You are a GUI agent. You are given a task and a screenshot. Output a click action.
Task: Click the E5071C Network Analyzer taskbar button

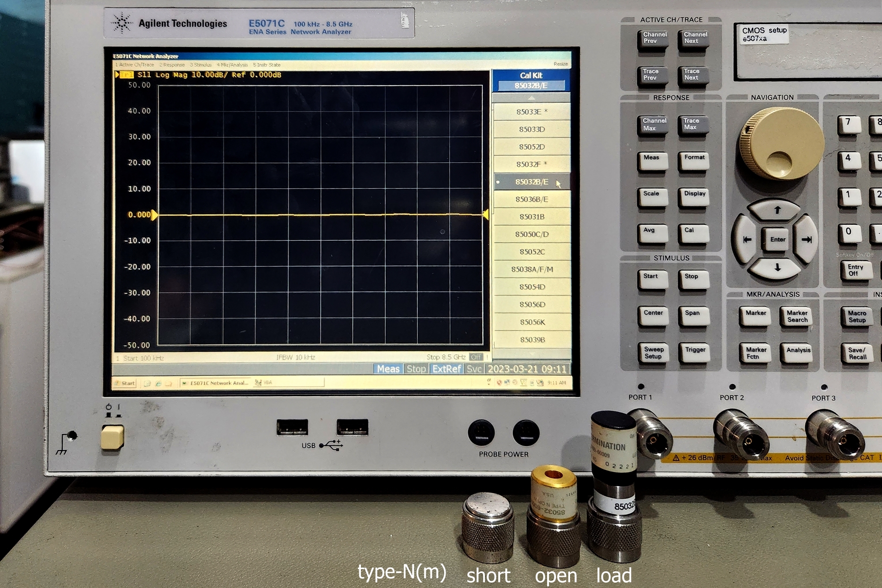(x=215, y=383)
